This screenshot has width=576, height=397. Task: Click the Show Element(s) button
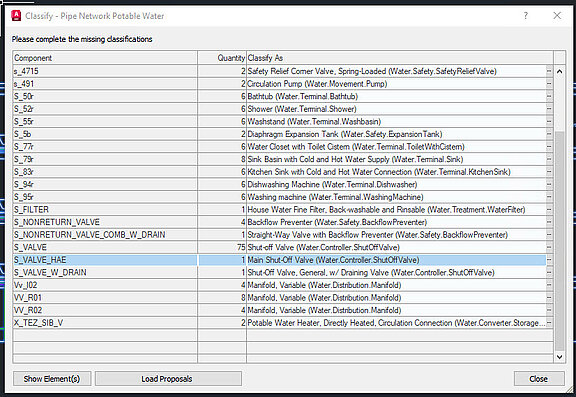(52, 379)
